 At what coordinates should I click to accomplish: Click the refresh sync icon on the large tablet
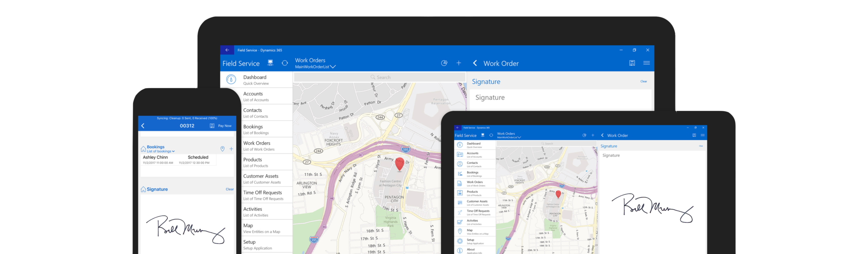coord(285,63)
